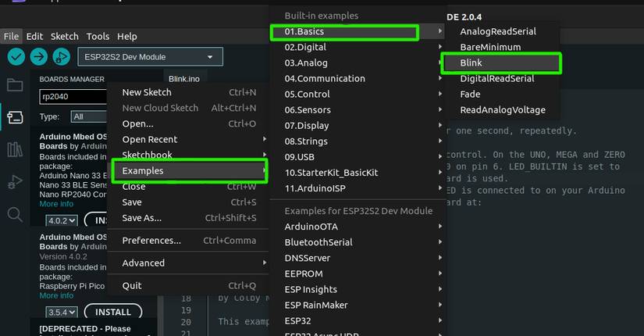Image resolution: width=644 pixels, height=336 pixels.
Task: Open the Edit menu
Action: click(x=34, y=36)
